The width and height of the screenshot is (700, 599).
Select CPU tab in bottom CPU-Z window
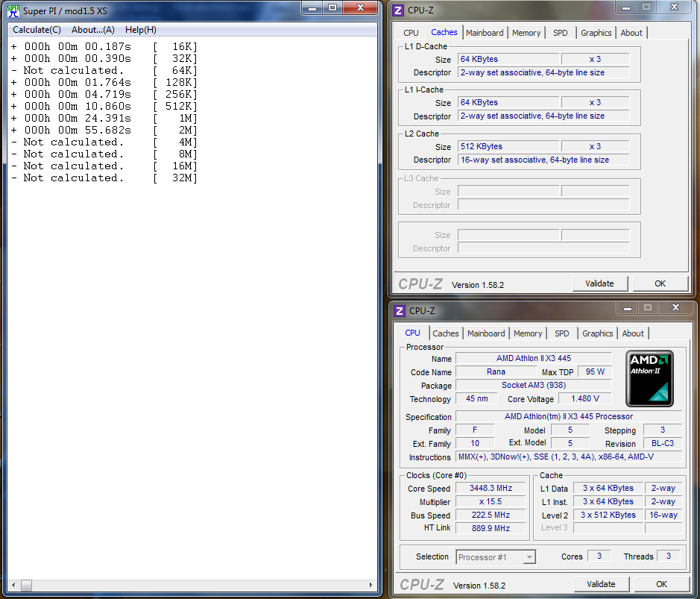[412, 333]
